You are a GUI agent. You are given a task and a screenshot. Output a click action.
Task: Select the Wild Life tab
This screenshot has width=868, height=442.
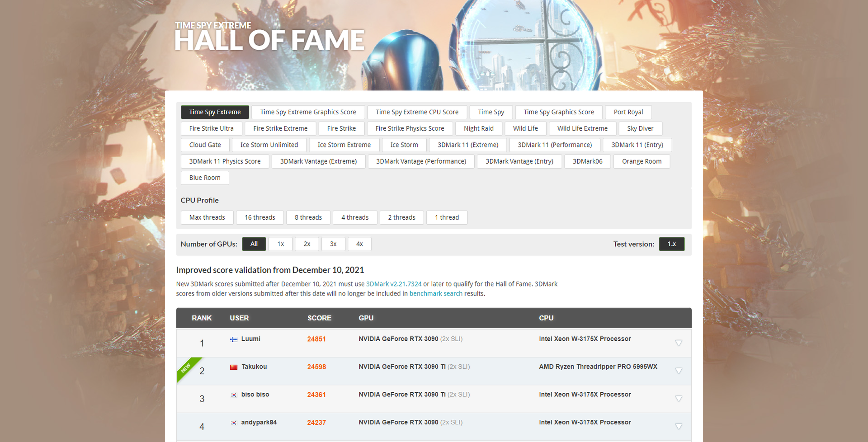525,128
